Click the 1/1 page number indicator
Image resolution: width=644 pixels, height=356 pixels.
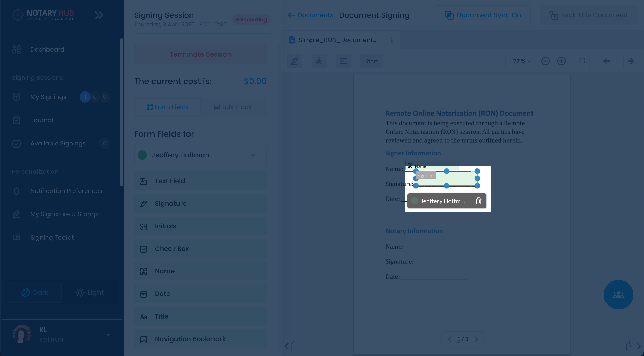pyautogui.click(x=463, y=339)
